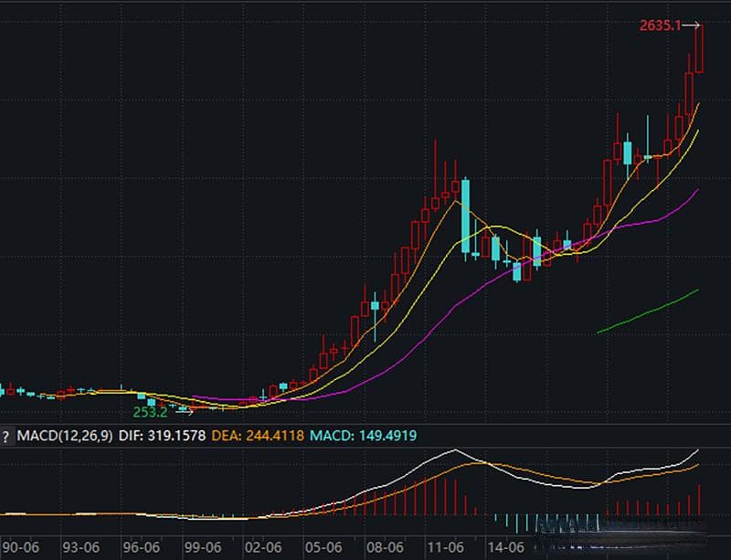The image size is (731, 560).
Task: Select the 96-06 date axis label
Action: pos(142,547)
